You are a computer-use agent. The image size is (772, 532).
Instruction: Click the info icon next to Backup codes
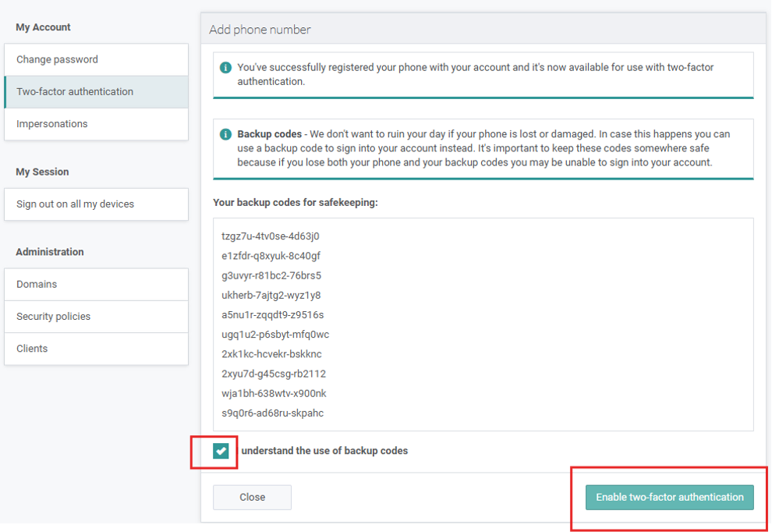[225, 134]
